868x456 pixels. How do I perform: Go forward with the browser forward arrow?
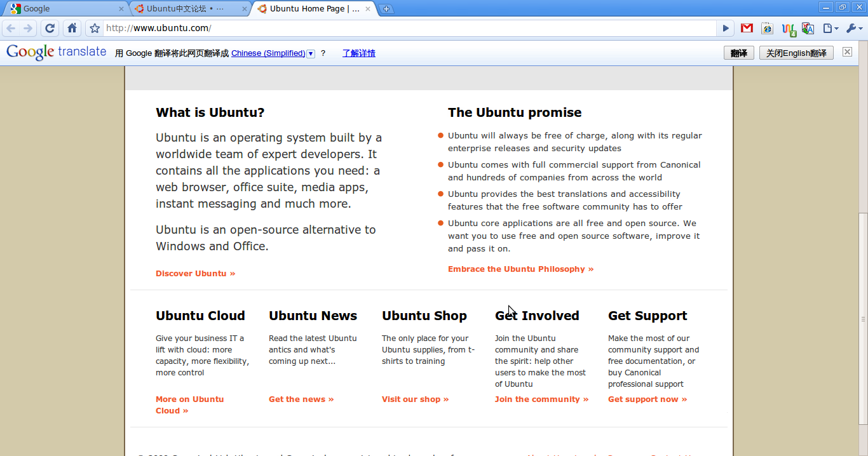[28, 28]
